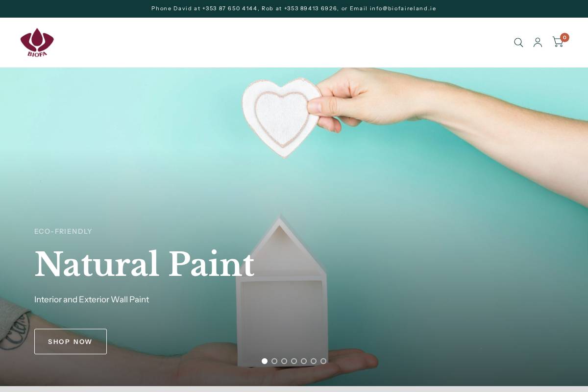This screenshot has width=588, height=392.
Task: Jump to the fifth carousel slide dot
Action: (x=304, y=361)
